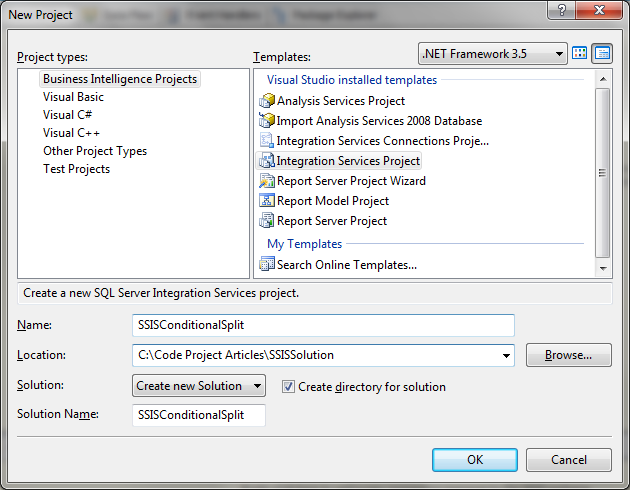Choose Report Server Project template label
630x490 pixels.
tap(332, 221)
